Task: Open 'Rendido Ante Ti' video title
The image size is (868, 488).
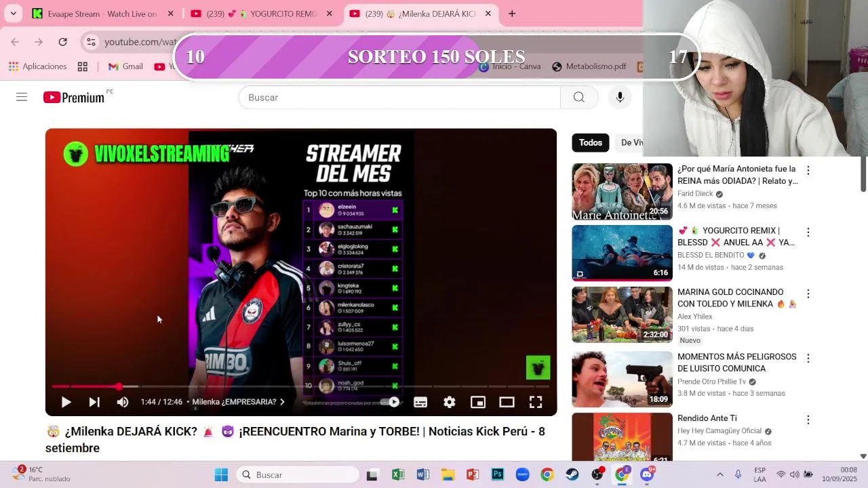Action: (707, 418)
